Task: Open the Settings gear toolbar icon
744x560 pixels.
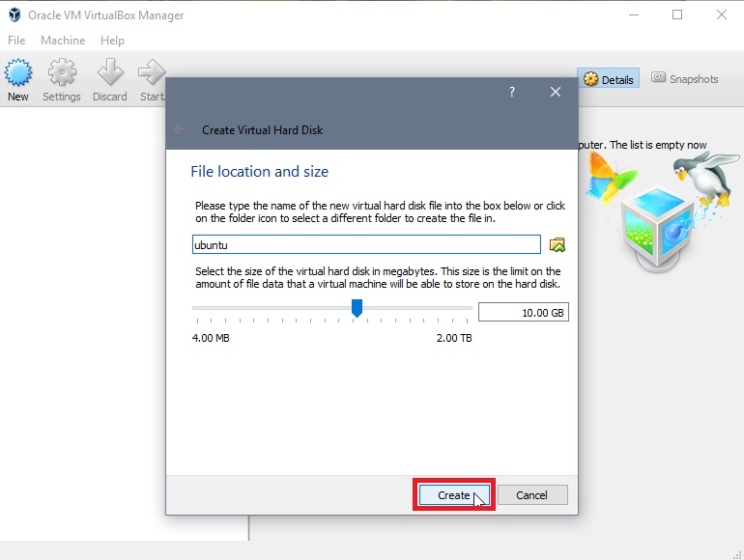Action: (x=62, y=72)
